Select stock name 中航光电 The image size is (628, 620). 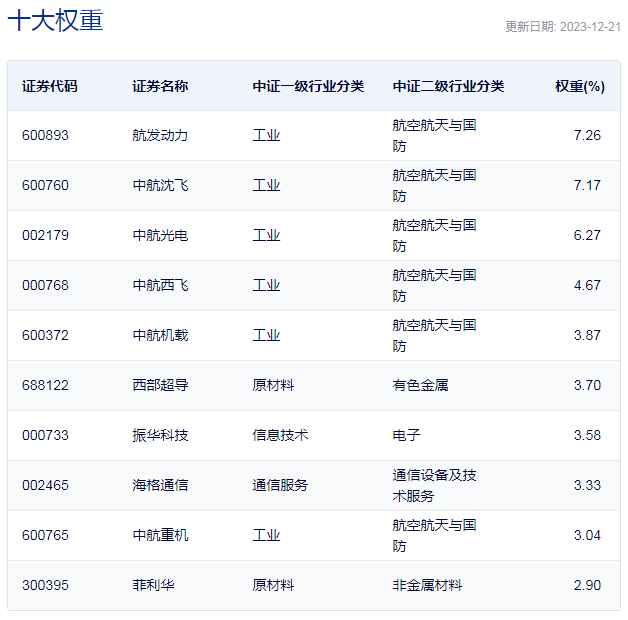(160, 235)
